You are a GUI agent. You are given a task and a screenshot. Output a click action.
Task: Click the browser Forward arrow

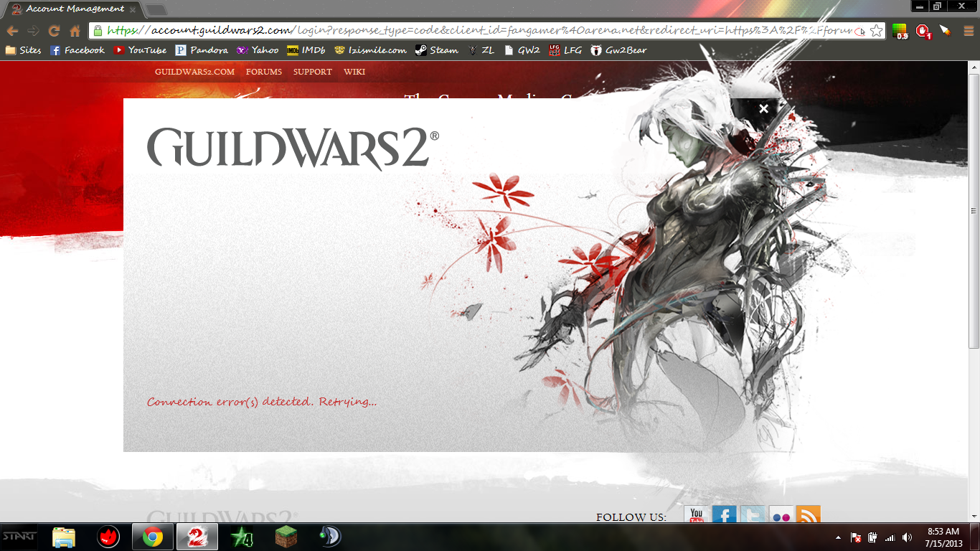click(33, 31)
